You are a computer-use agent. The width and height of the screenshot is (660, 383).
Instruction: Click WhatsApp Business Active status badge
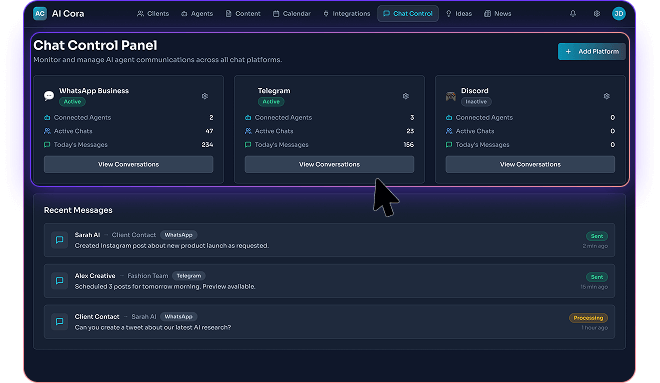coord(72,101)
